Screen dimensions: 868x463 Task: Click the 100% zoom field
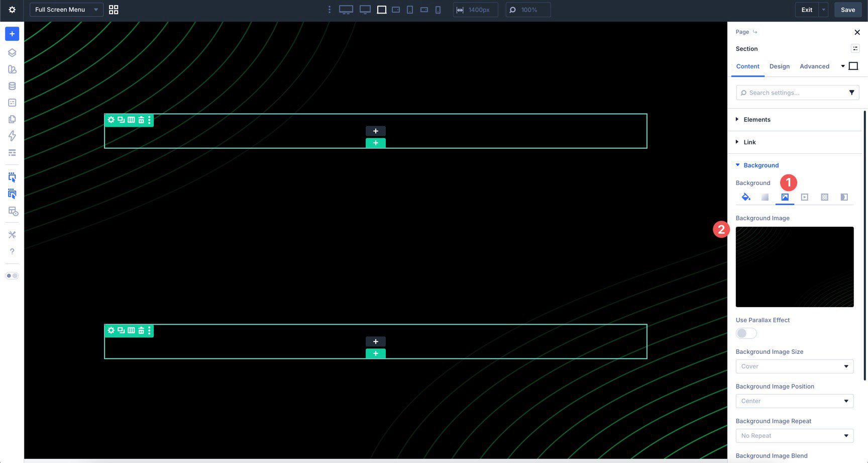(528, 10)
